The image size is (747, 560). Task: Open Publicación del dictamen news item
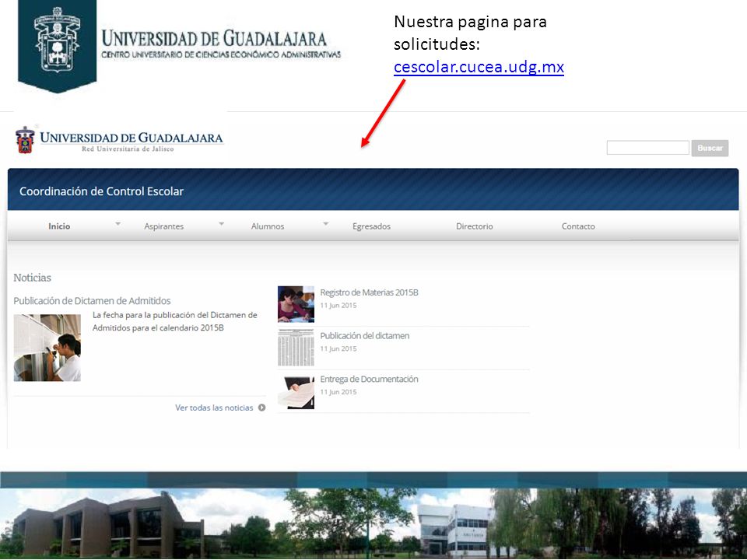364,336
